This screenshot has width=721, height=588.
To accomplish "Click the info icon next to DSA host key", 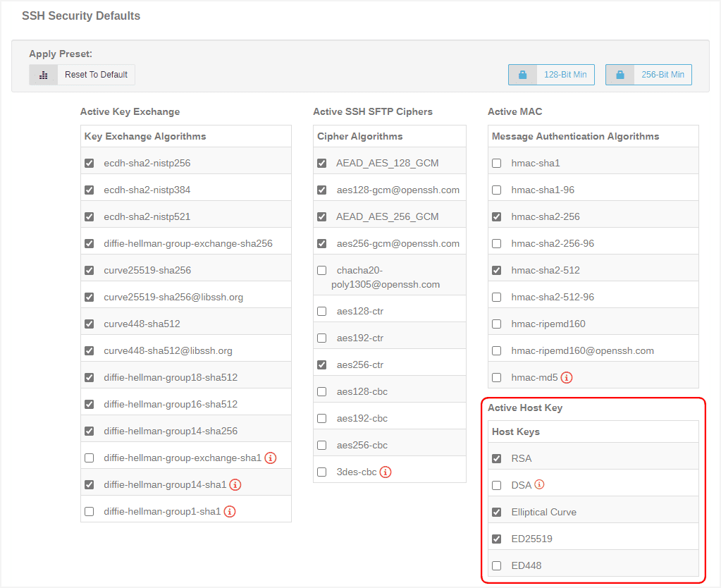I will tap(541, 484).
